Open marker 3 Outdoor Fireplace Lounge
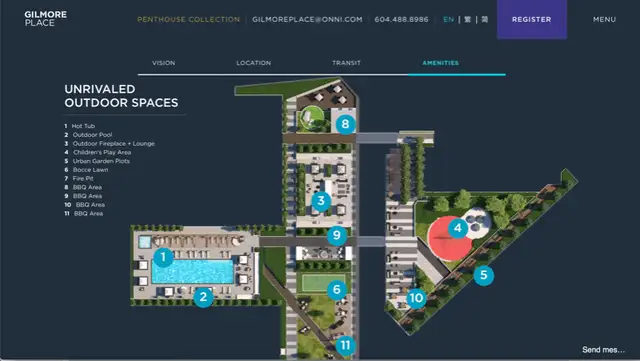The width and height of the screenshot is (640, 361). click(321, 201)
